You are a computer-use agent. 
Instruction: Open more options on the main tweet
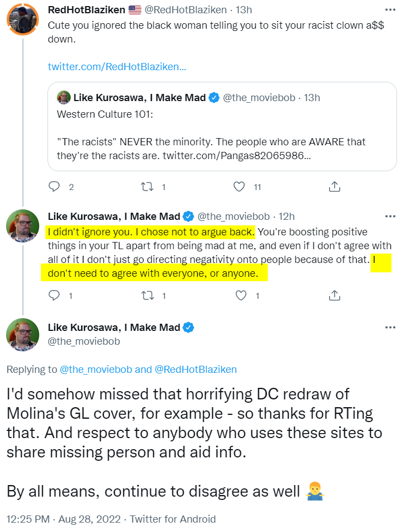[390, 328]
